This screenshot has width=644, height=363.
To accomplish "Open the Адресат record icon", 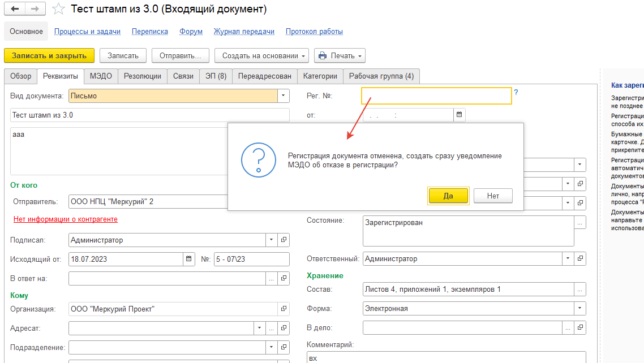I will pos(284,328).
